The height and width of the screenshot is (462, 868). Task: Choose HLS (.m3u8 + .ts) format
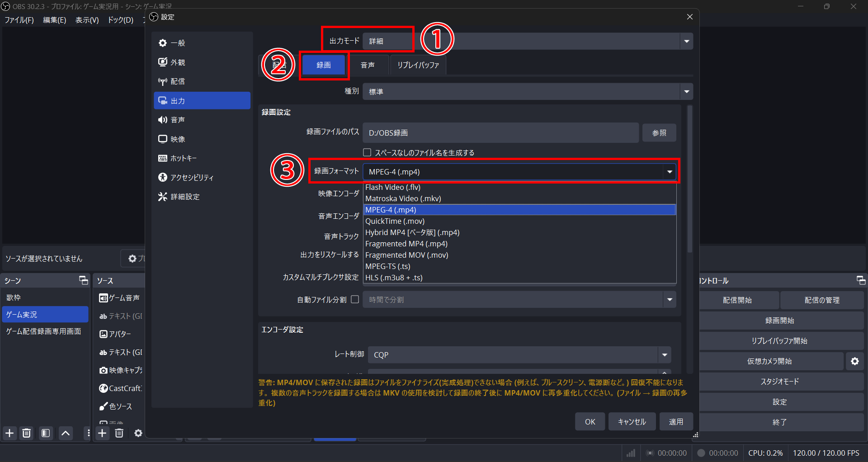tap(519, 278)
